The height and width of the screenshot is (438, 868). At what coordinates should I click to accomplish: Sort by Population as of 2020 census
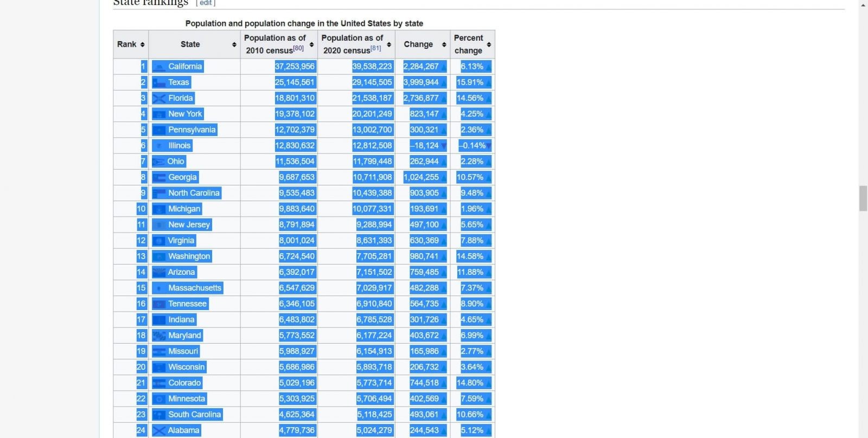click(389, 44)
